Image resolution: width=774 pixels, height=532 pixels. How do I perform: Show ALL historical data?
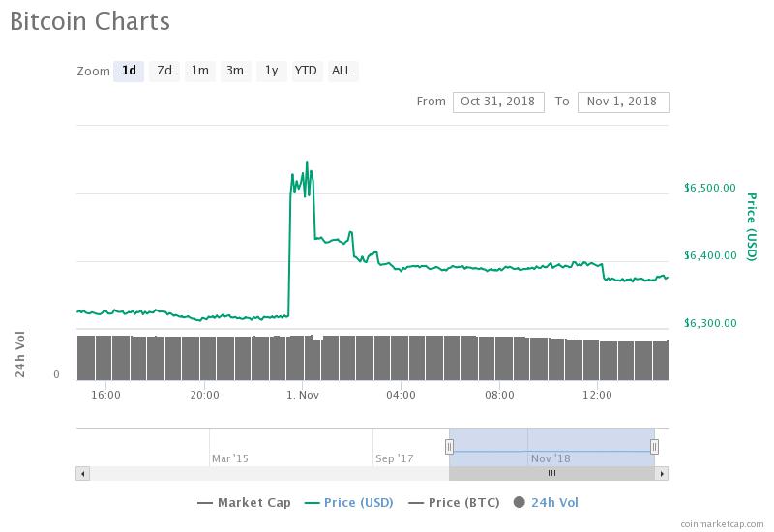(342, 71)
